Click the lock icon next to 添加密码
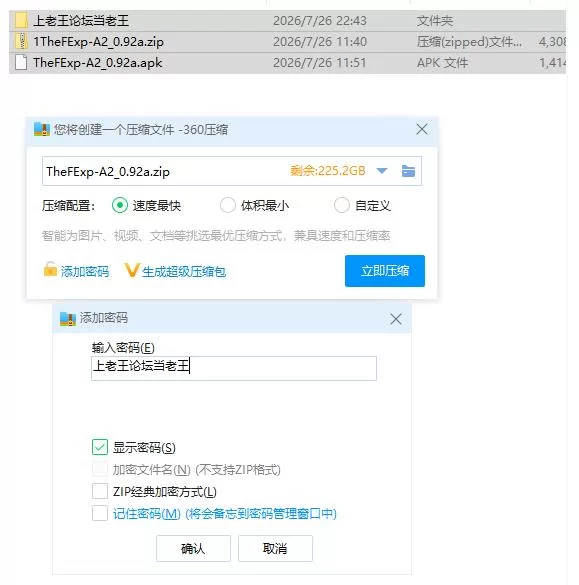Viewport: 579px width, 585px height. [50, 269]
